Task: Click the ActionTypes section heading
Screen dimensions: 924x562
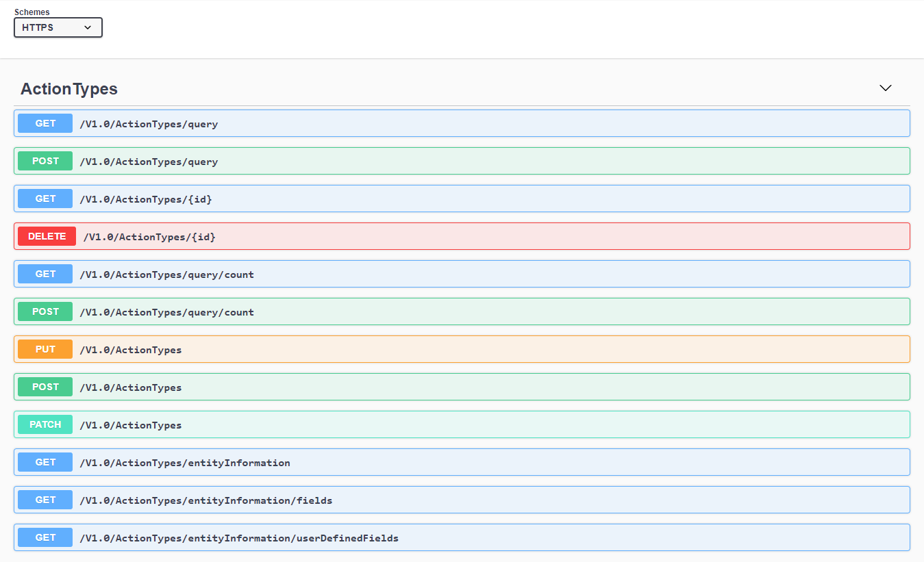Action: [68, 88]
